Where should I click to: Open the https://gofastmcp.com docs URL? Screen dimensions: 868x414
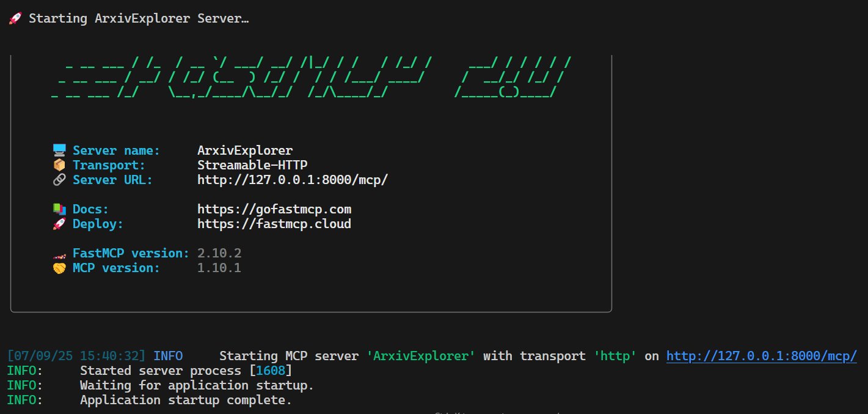[x=274, y=209]
